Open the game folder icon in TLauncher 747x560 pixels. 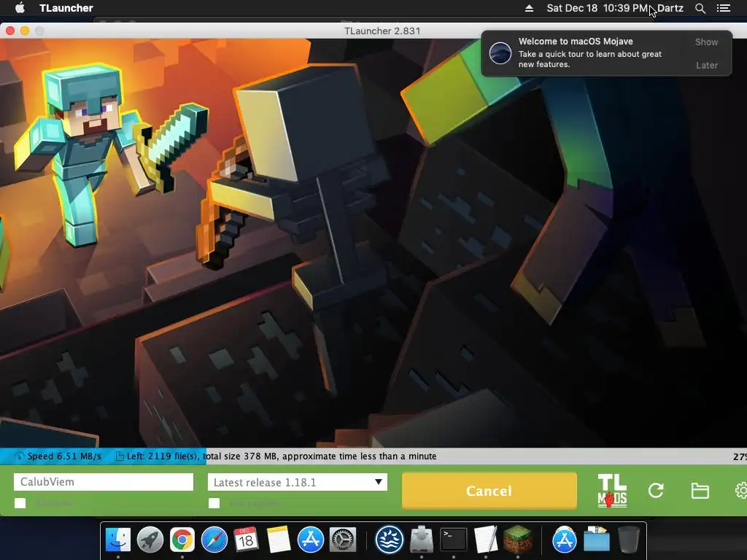[700, 491]
